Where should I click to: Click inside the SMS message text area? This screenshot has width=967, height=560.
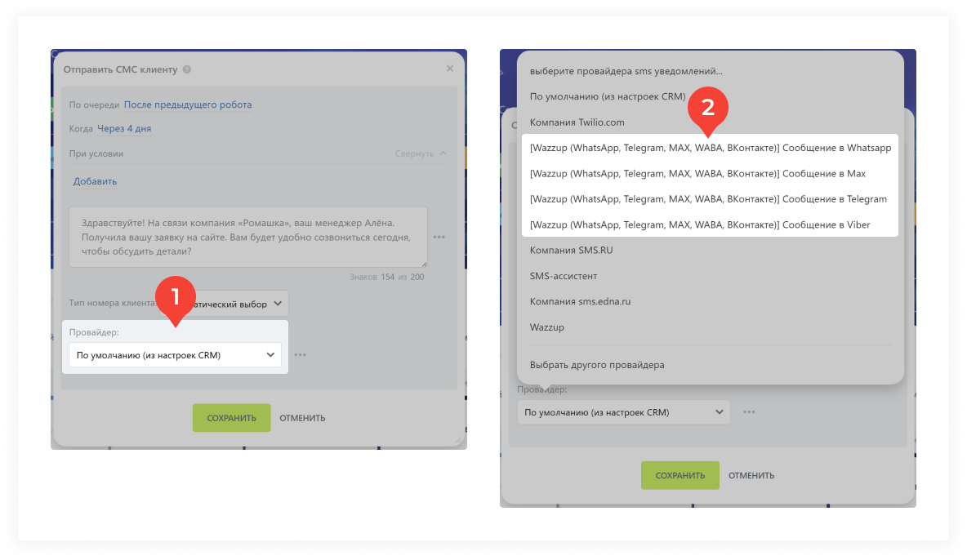tap(248, 237)
